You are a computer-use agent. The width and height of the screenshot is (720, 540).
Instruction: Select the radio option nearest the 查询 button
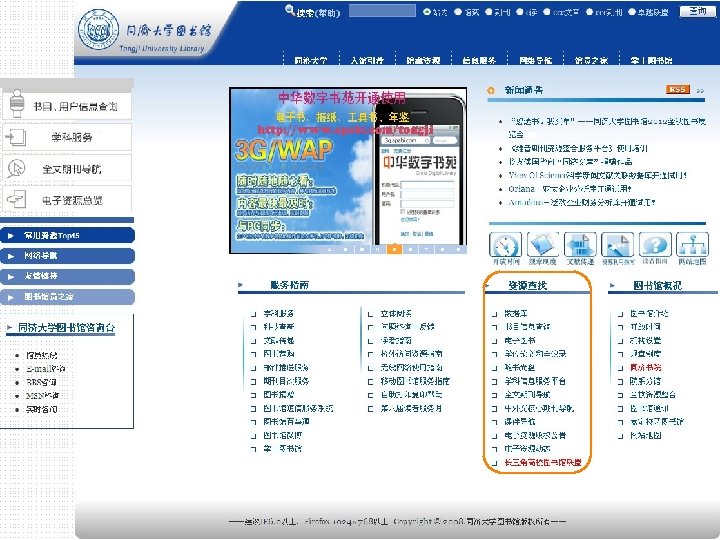coord(632,12)
